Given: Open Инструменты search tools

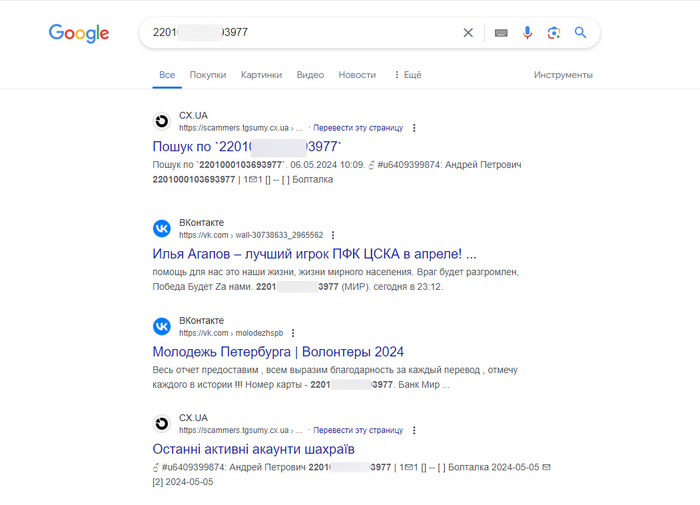Looking at the screenshot, I should coord(563,75).
